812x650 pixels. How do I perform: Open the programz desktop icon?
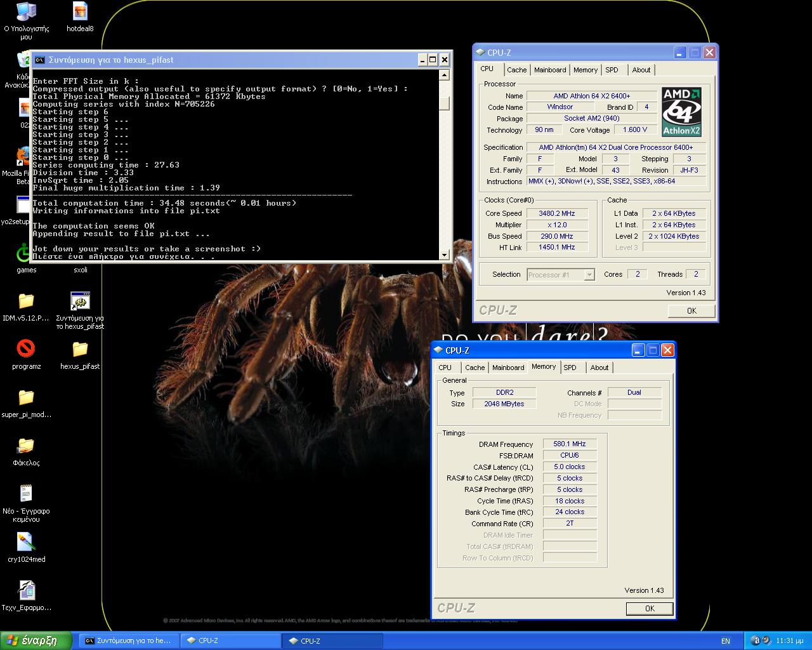pos(26,355)
